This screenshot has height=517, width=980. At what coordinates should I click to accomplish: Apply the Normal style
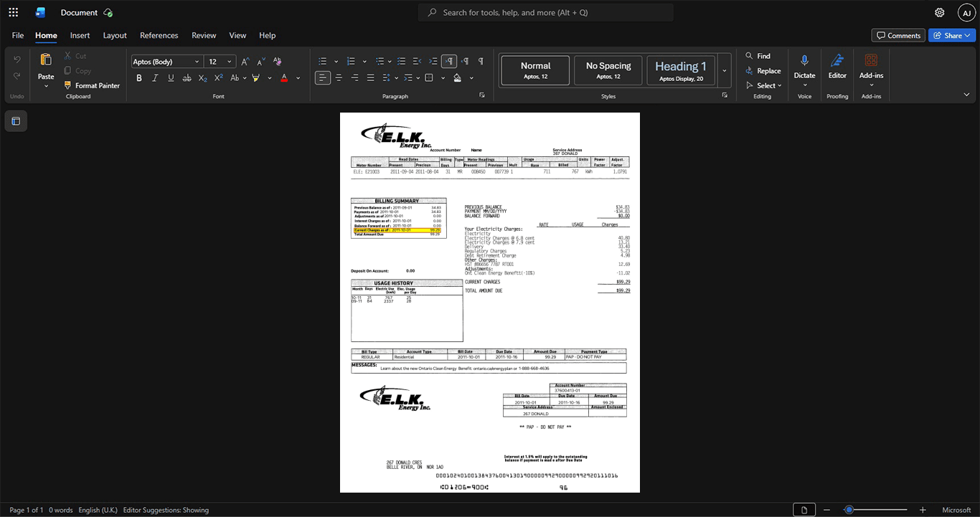tap(535, 70)
